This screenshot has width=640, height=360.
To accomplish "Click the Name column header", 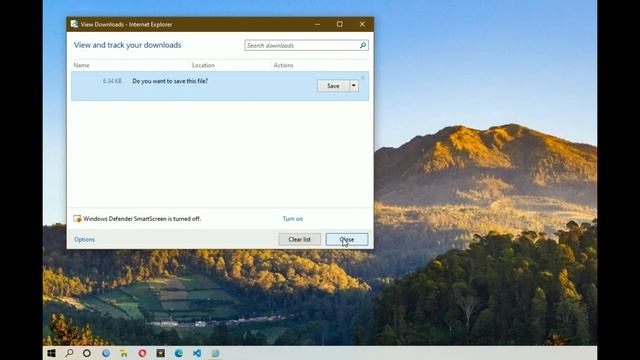I will pos(82,65).
